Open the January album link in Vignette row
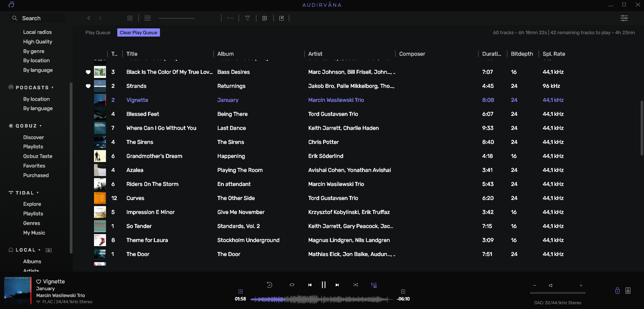Viewport: 644px width, 309px height. point(228,100)
